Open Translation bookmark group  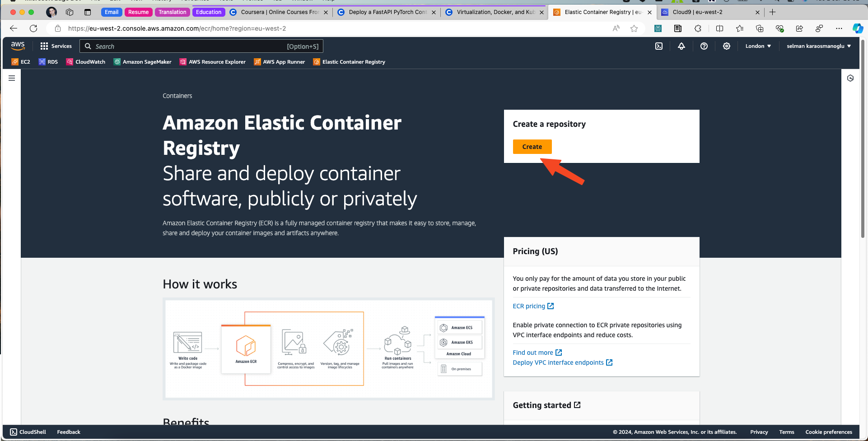[172, 12]
